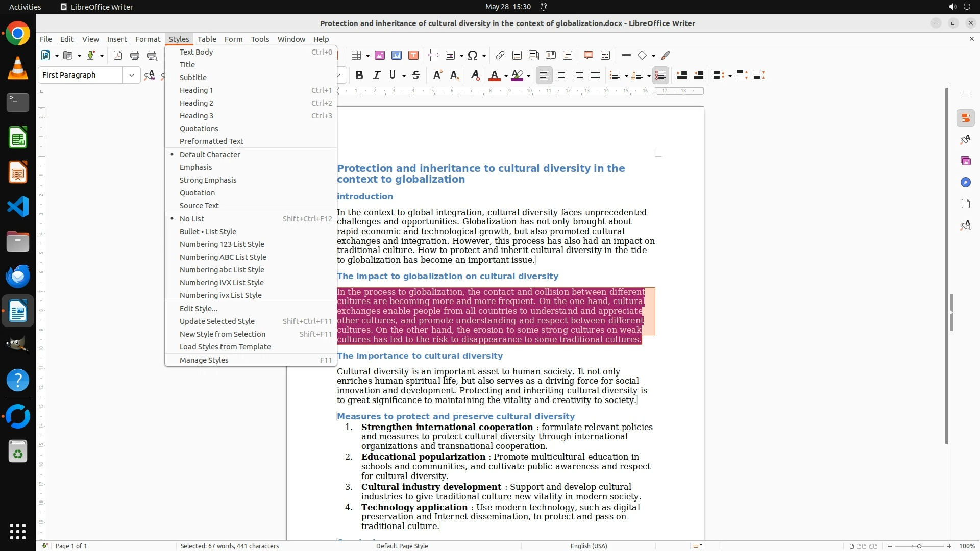The width and height of the screenshot is (980, 551).
Task: Toggle Align Left paragraph alignment
Action: click(545, 76)
